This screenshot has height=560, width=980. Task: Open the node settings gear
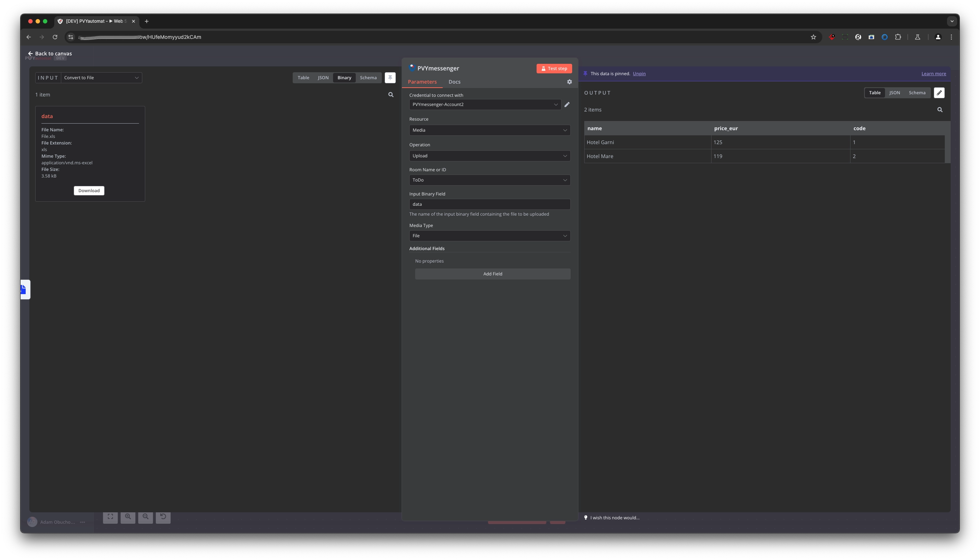click(570, 82)
